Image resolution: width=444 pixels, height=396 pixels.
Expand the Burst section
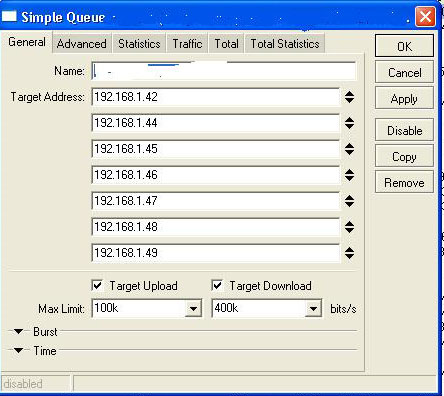pos(18,332)
